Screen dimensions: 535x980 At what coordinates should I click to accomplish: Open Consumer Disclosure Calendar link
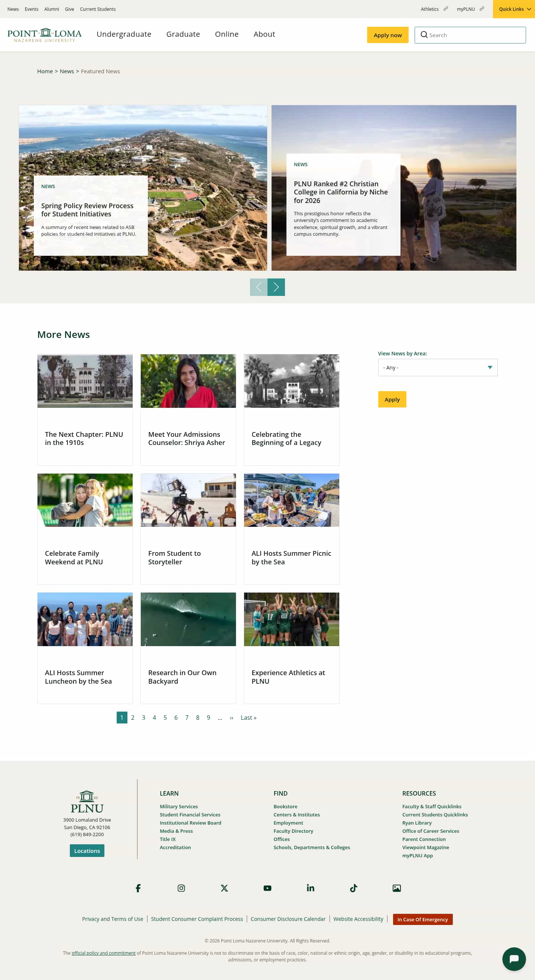coord(288,919)
